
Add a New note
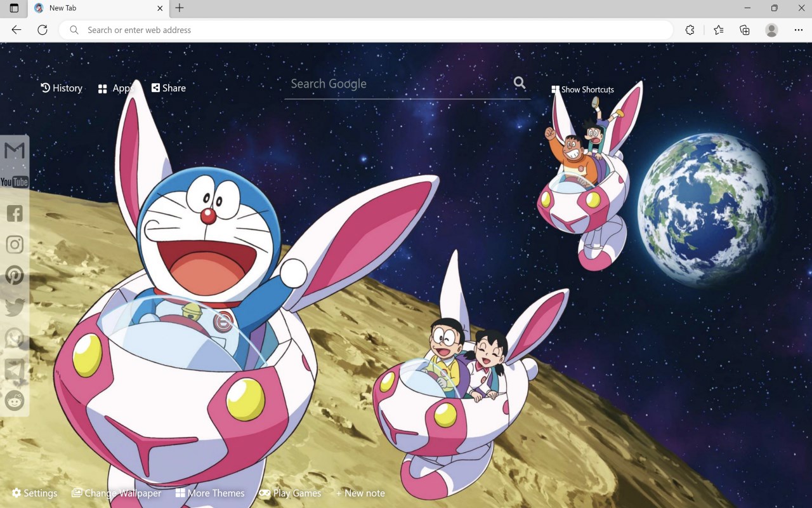point(360,493)
